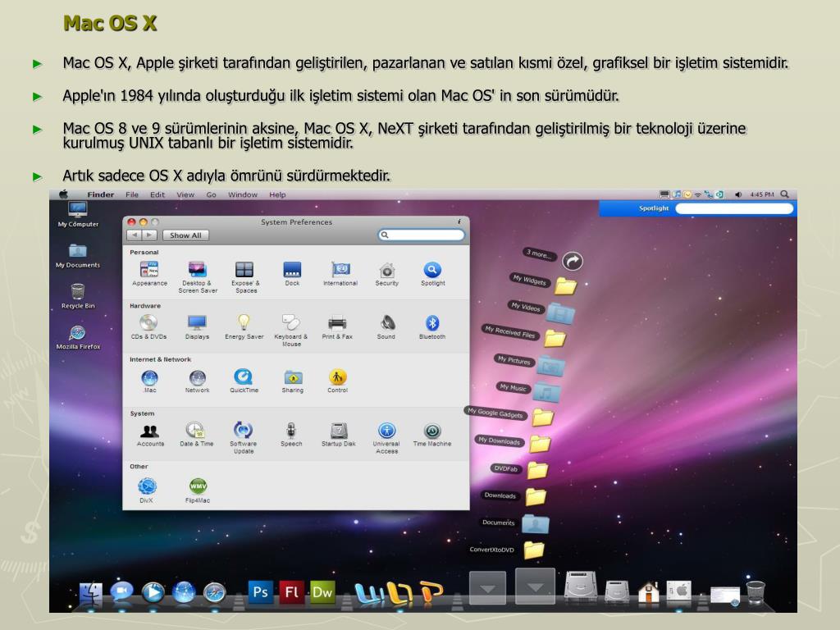
Task: Open Energy Saver preferences
Action: point(244,326)
